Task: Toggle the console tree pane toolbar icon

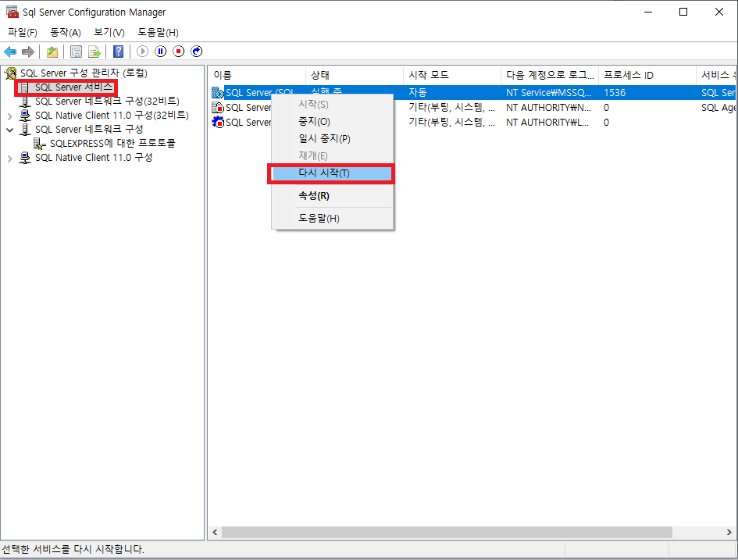Action: (76, 52)
